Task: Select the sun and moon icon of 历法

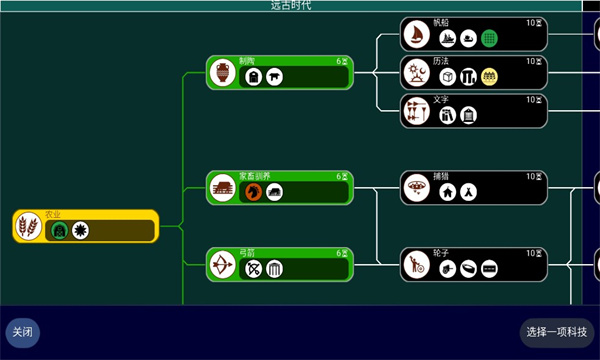Action: tap(416, 73)
